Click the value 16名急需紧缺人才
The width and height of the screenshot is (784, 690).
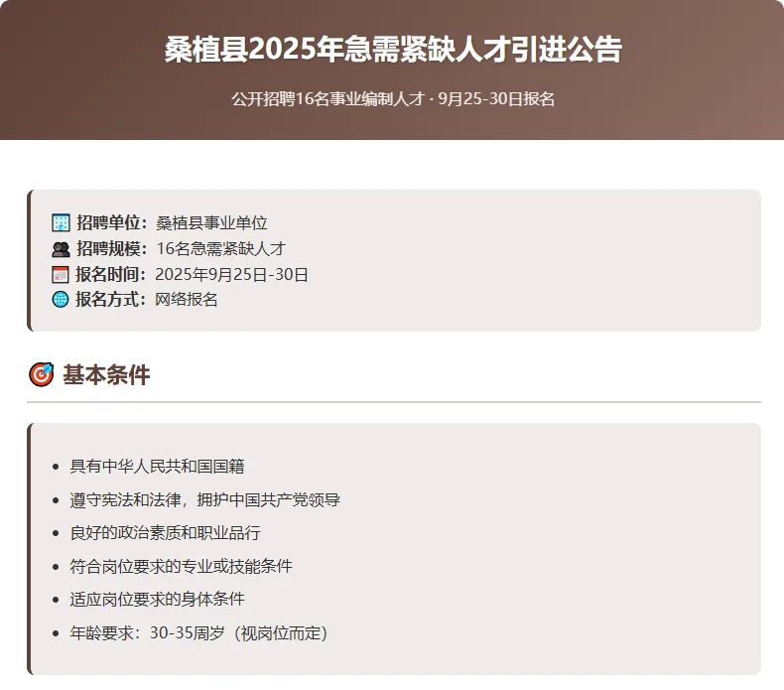[x=221, y=248]
